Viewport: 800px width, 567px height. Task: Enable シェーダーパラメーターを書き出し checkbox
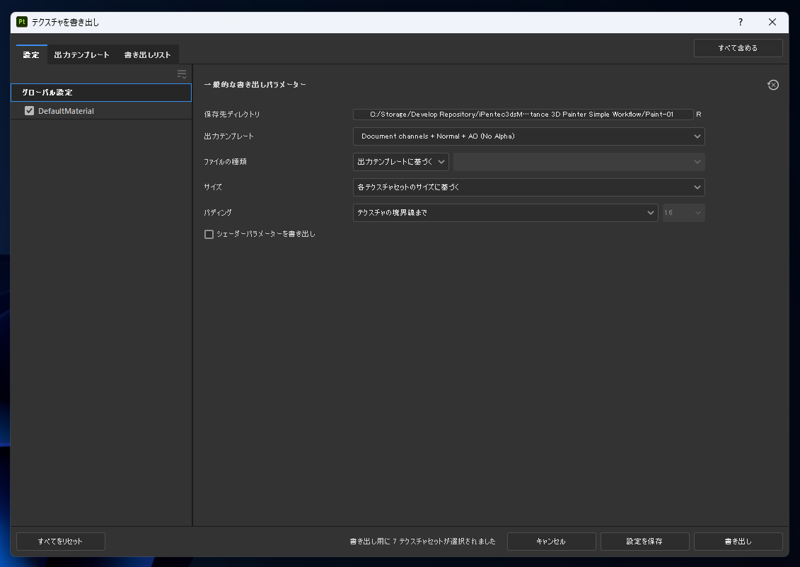tap(209, 234)
